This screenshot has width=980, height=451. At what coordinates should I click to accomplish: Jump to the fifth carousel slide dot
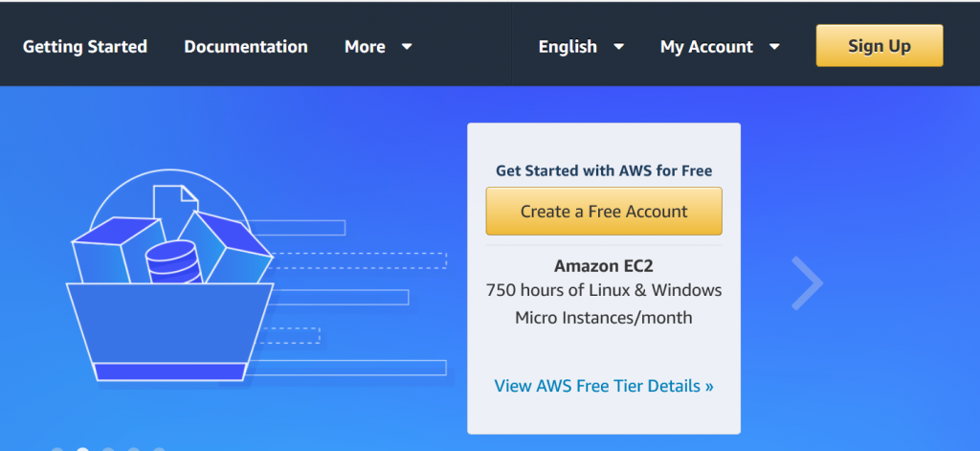click(x=159, y=449)
